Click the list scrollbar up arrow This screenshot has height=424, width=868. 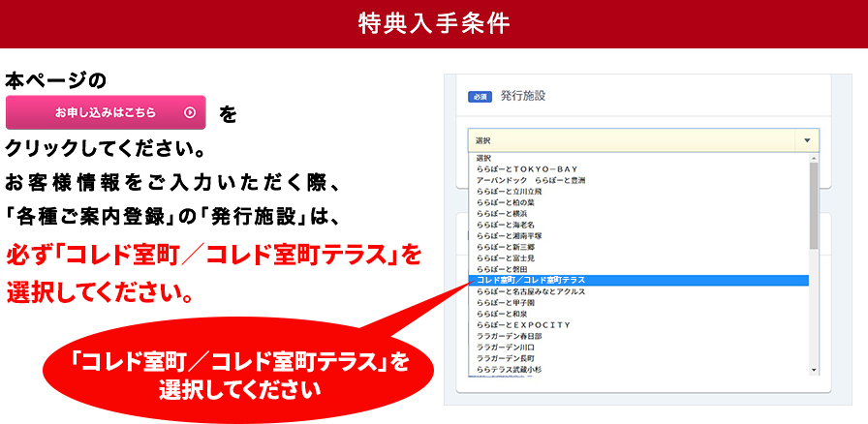pos(814,158)
